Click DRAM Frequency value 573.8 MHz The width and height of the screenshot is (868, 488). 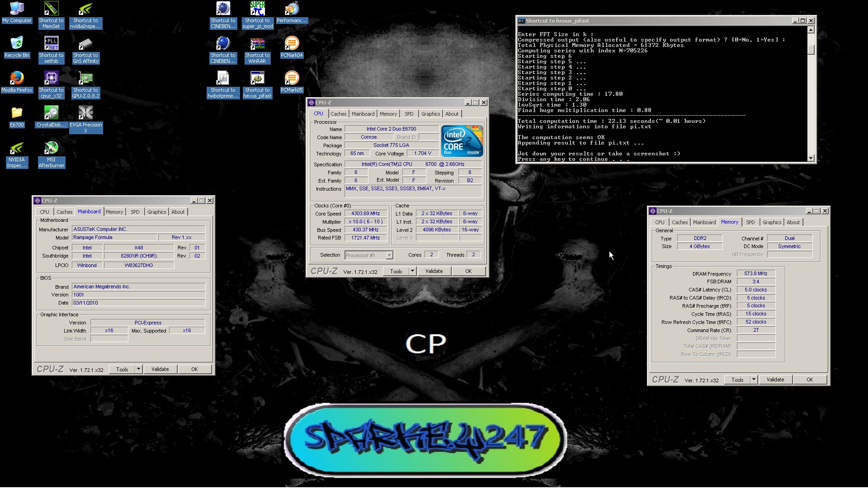click(756, 274)
